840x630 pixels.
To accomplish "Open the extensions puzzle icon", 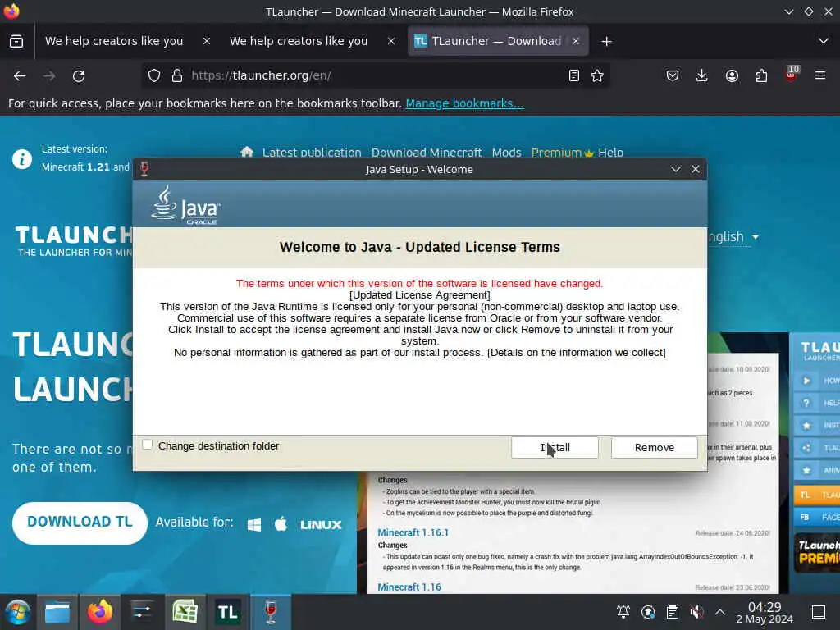I will pyautogui.click(x=761, y=76).
